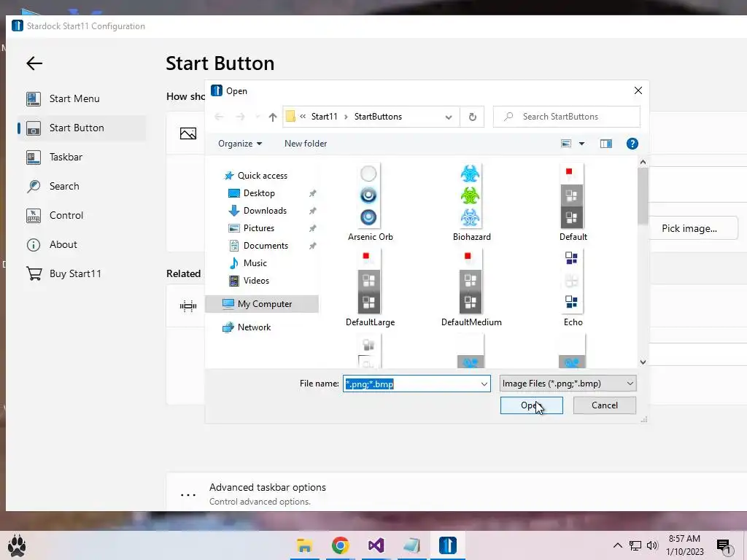Show hidden tray icons chevron
The height and width of the screenshot is (560, 747).
pyautogui.click(x=617, y=545)
